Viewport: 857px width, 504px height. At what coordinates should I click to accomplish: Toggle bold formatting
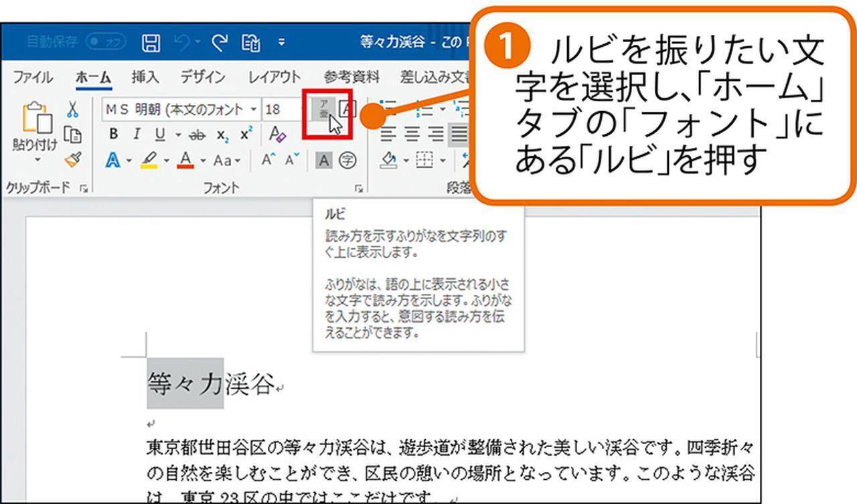pos(114,135)
